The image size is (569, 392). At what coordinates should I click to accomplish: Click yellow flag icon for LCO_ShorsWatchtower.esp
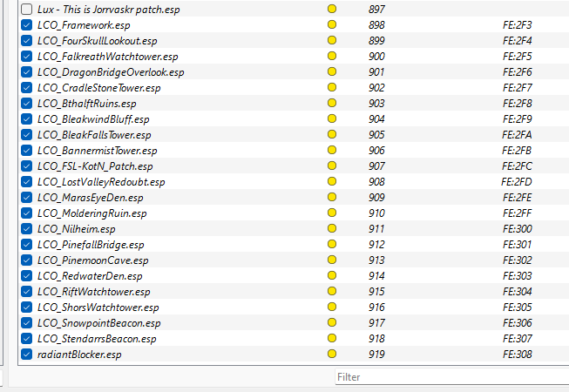(332, 307)
